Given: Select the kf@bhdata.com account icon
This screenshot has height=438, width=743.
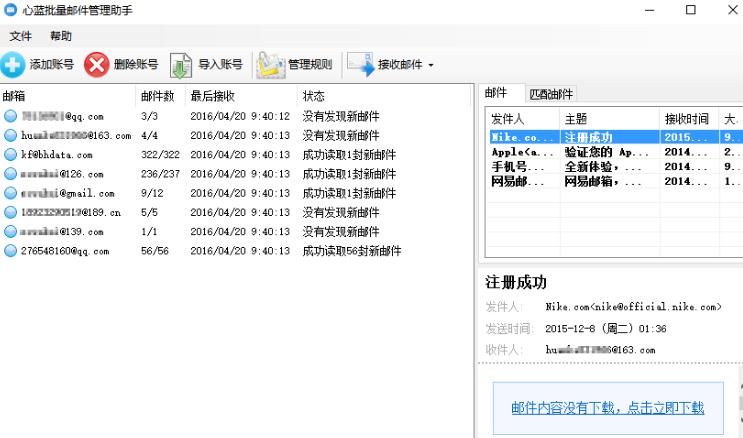Looking at the screenshot, I should tap(11, 155).
